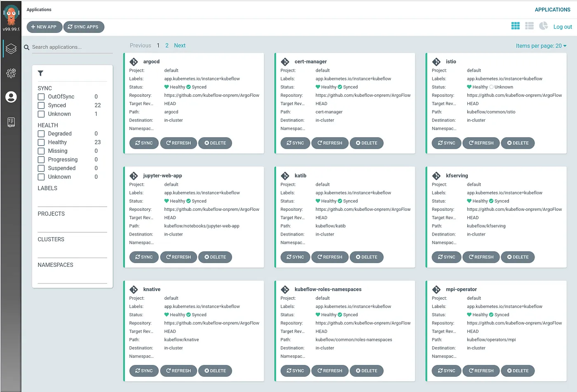Image resolution: width=577 pixels, height=392 pixels.
Task: Click the Namespaces filter field
Action: pos(72,277)
